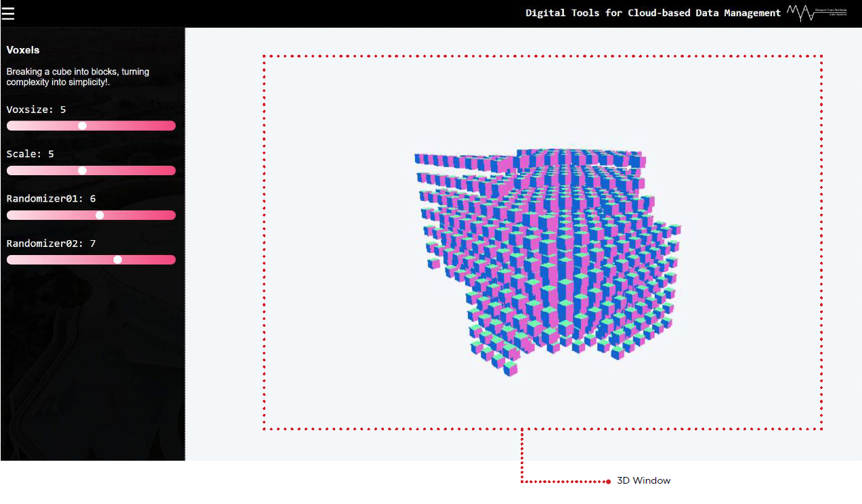The height and width of the screenshot is (504, 862).
Task: Select the Randomizer02 slider knob
Action: [x=118, y=260]
